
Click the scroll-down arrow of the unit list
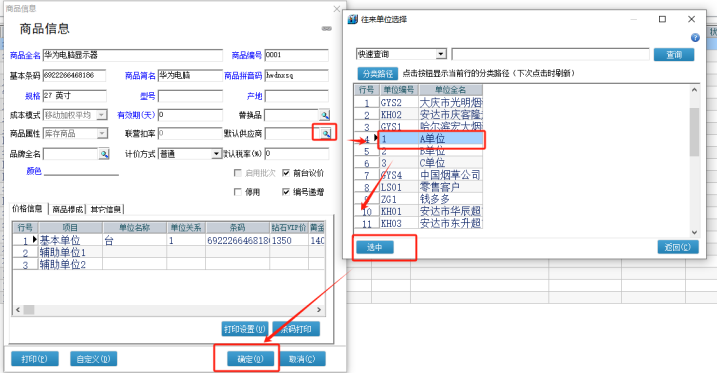click(694, 232)
